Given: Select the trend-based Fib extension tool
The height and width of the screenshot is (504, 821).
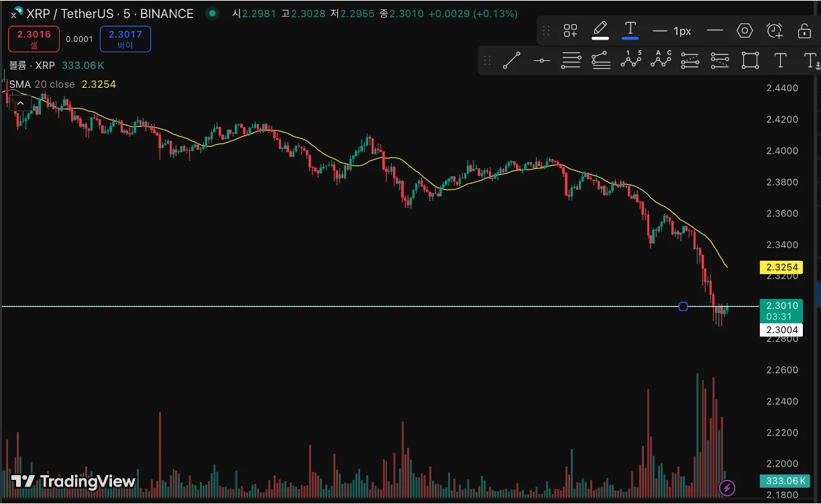Looking at the screenshot, I should tap(601, 60).
